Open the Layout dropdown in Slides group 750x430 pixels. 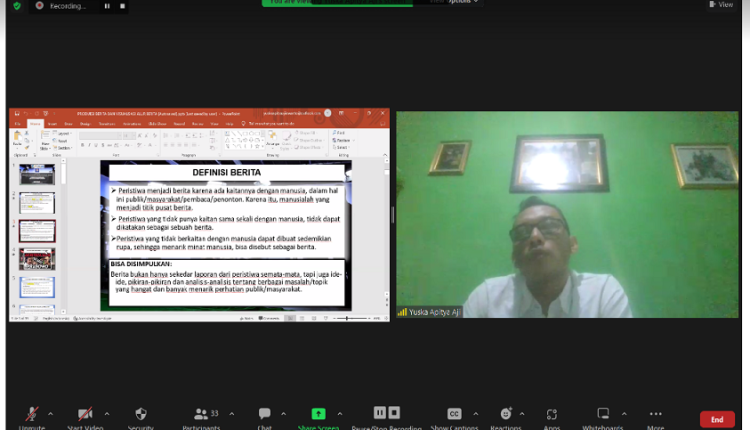[63, 133]
